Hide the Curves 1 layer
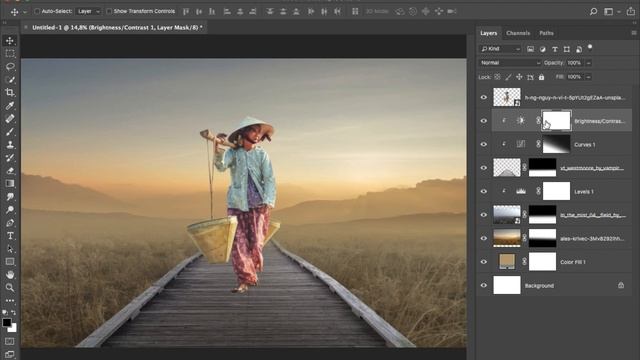This screenshot has height=360, width=640. (x=484, y=144)
